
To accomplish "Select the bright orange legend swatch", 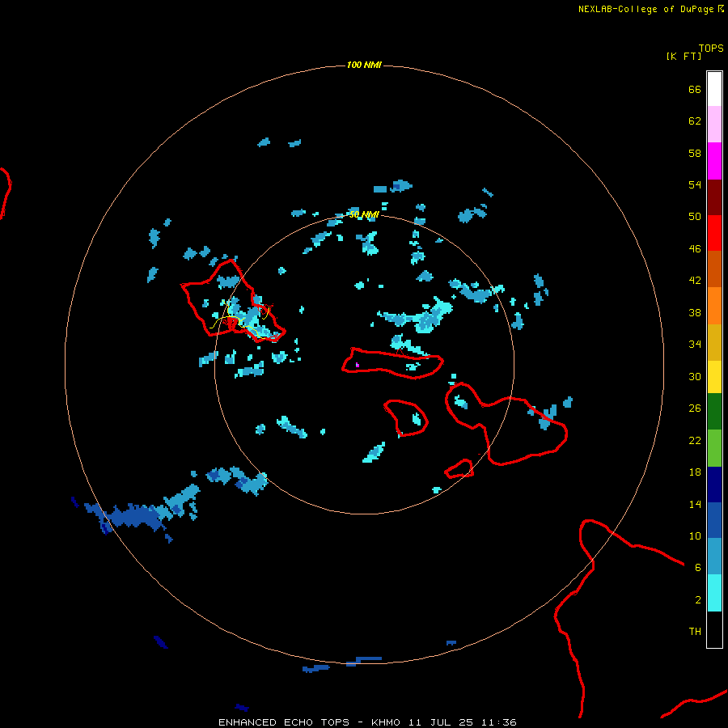I will [x=714, y=306].
